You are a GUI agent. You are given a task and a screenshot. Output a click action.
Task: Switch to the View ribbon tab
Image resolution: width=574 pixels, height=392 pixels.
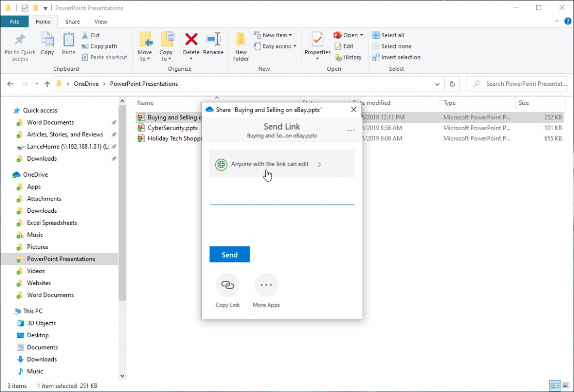click(100, 22)
